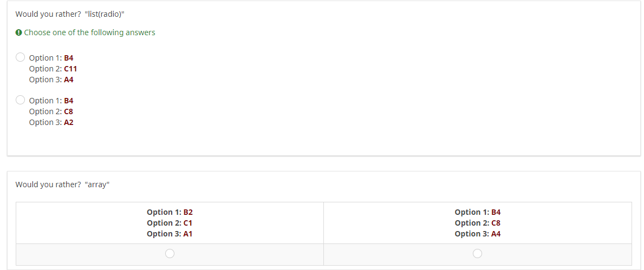Click "Option 2: C1" in the array header
644x270 pixels.
170,223
